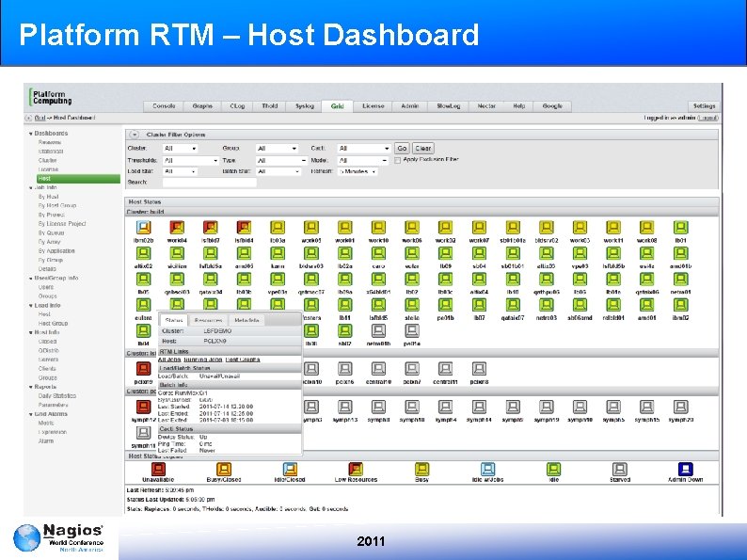Screen dimensions: 747x560
Task: Click the Low Resources legend icon
Action: pos(356,469)
